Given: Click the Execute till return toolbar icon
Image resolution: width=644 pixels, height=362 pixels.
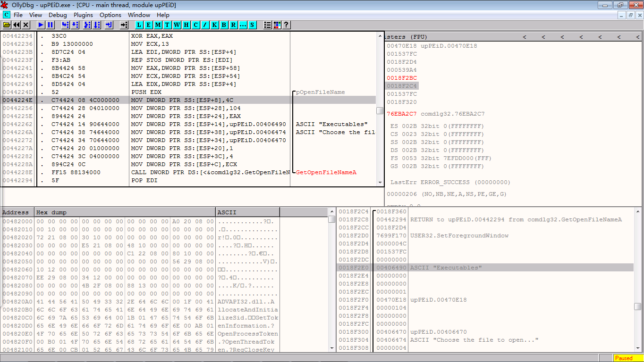Looking at the screenshot, I should [x=109, y=25].
